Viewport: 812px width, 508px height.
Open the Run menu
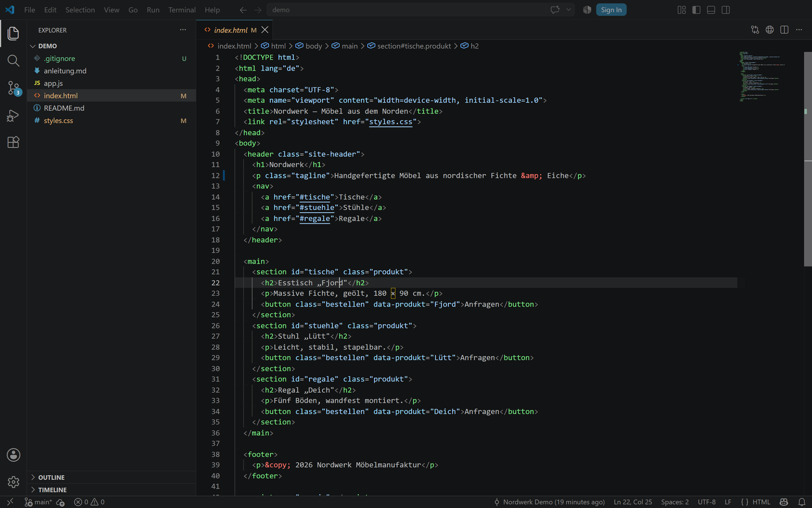[x=153, y=10]
